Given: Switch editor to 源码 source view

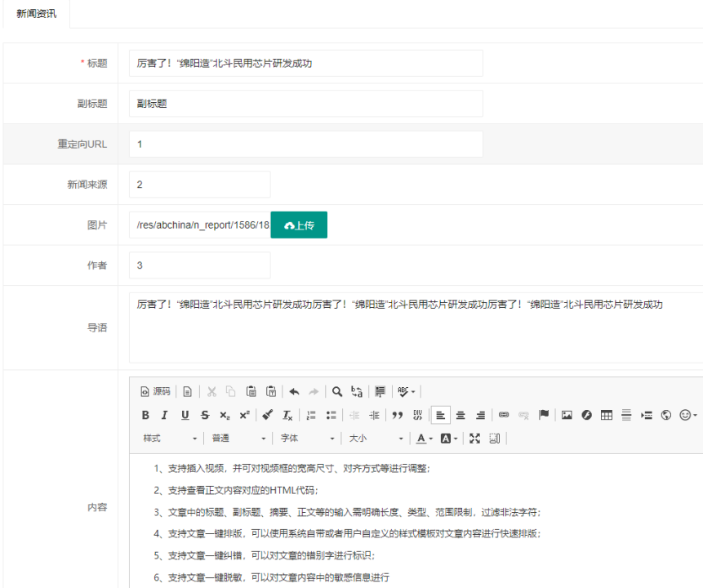Looking at the screenshot, I should tap(155, 391).
